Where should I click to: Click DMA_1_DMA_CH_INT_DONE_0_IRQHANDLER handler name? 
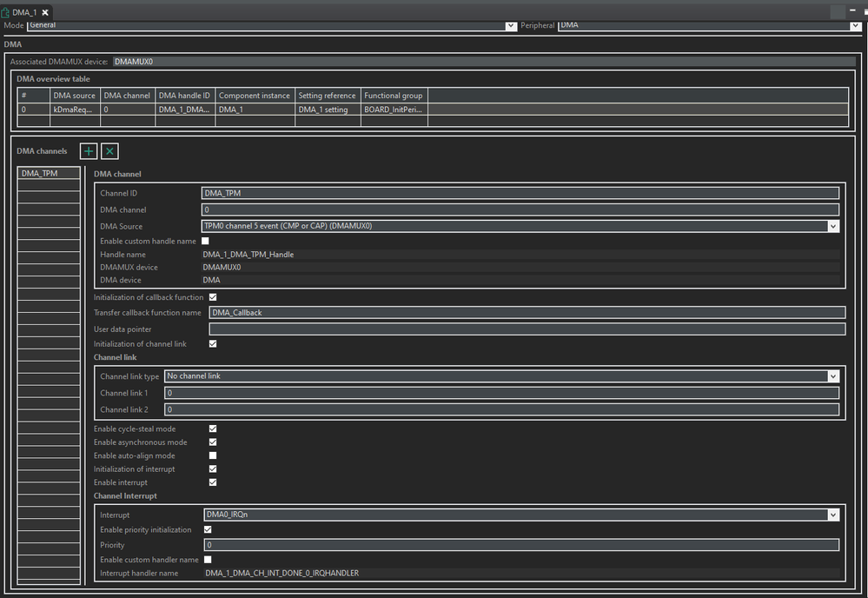282,573
